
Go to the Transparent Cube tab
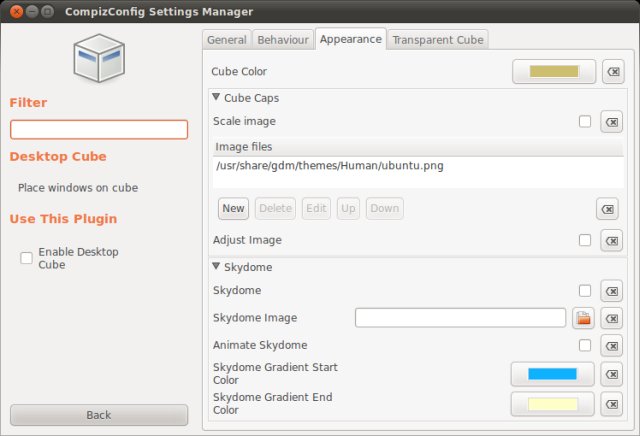tap(438, 40)
